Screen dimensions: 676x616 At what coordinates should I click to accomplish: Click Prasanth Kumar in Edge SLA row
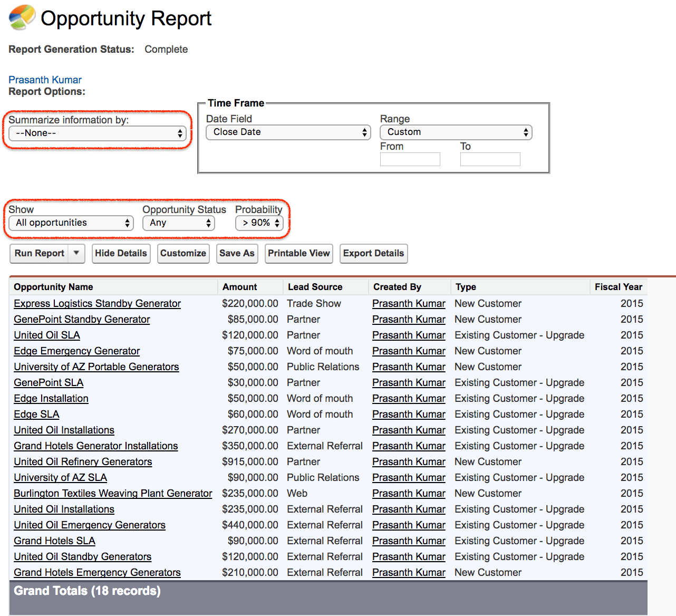[x=409, y=414]
